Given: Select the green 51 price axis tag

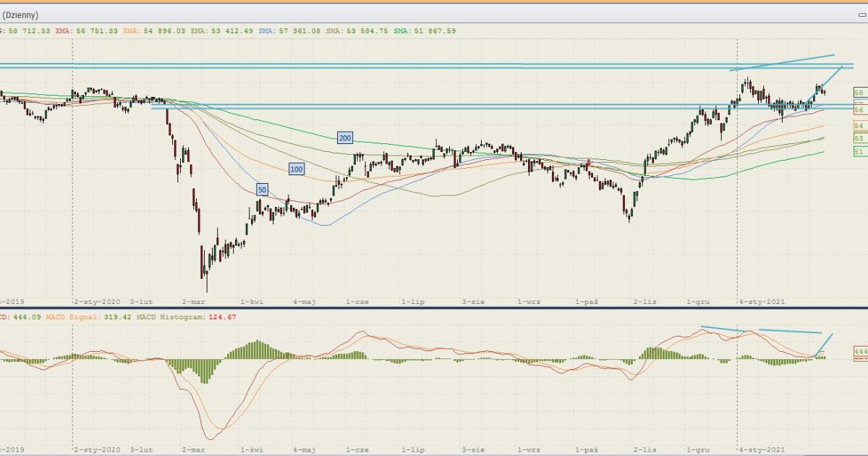Looking at the screenshot, I should coord(859,151).
